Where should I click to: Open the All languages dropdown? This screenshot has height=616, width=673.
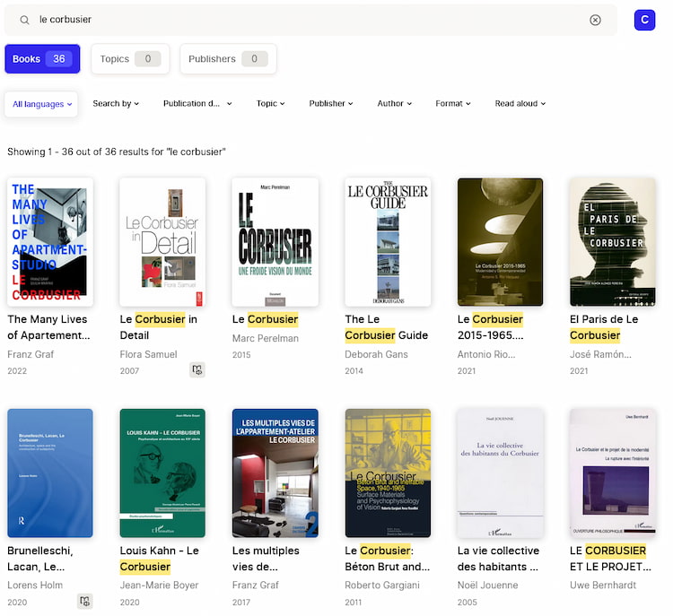(41, 104)
